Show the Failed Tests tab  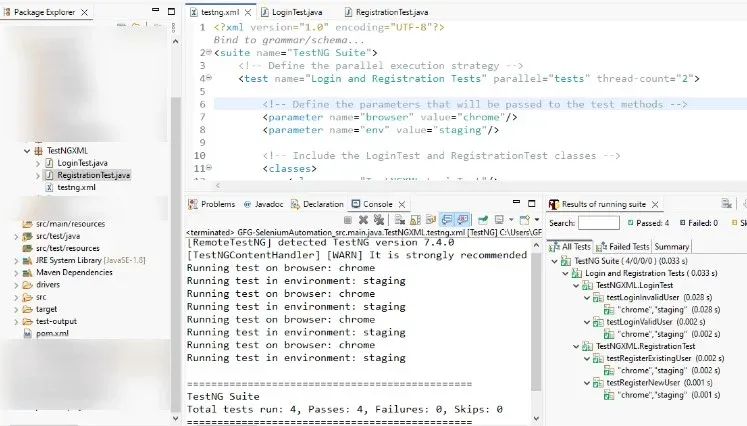(622, 247)
